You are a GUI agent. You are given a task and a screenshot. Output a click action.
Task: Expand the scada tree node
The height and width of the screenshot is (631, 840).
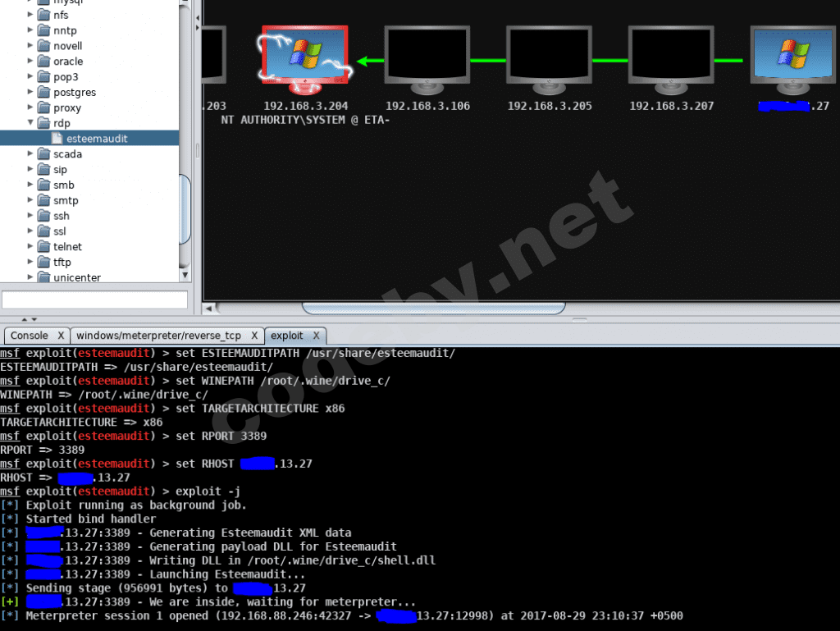30,153
